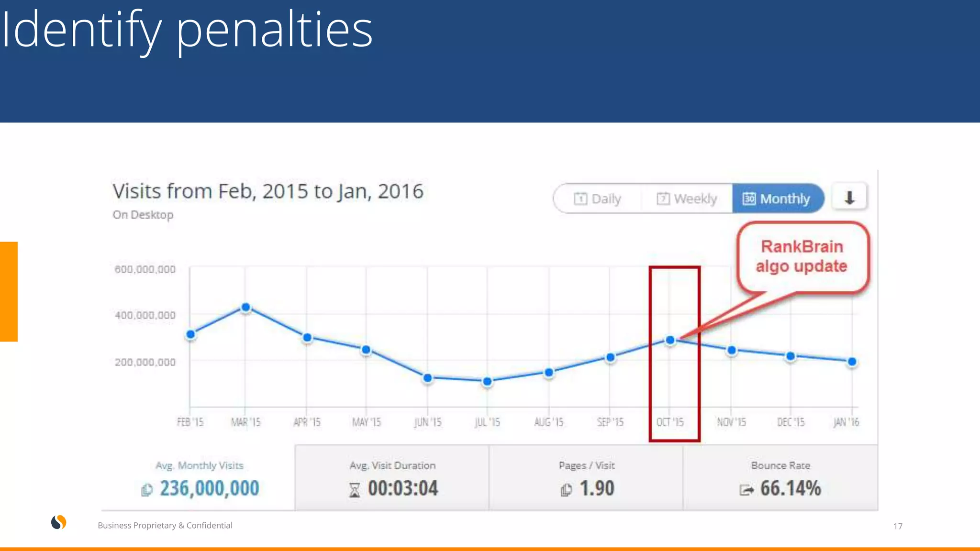Click the MAY '15 data point
Screen dimensions: 980x551
tap(366, 350)
